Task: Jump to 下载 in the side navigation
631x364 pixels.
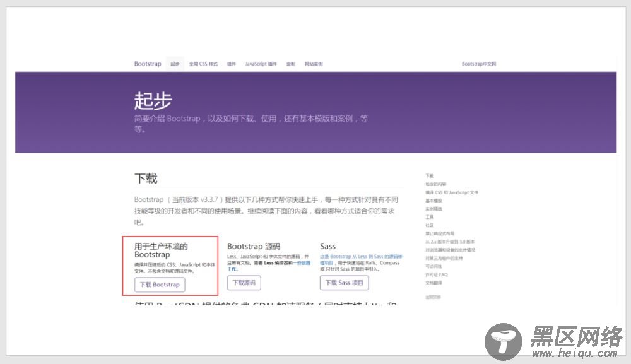Action: coord(430,176)
